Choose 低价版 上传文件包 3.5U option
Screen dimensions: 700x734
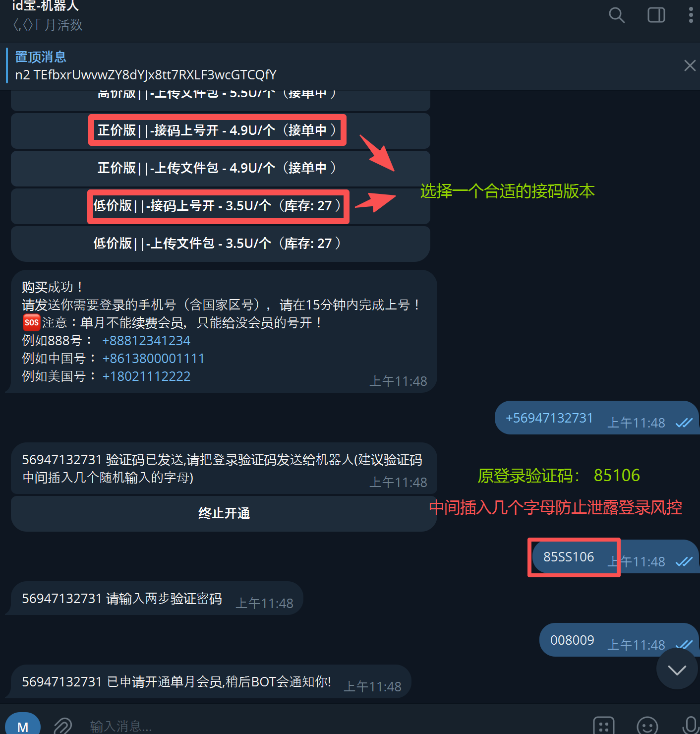coord(221,244)
